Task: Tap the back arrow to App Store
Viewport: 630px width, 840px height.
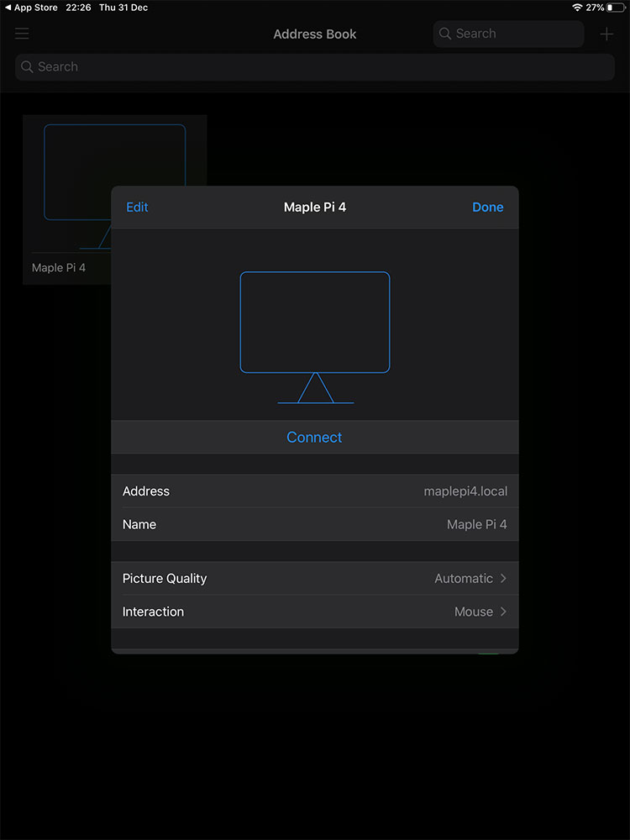Action: click(x=8, y=8)
